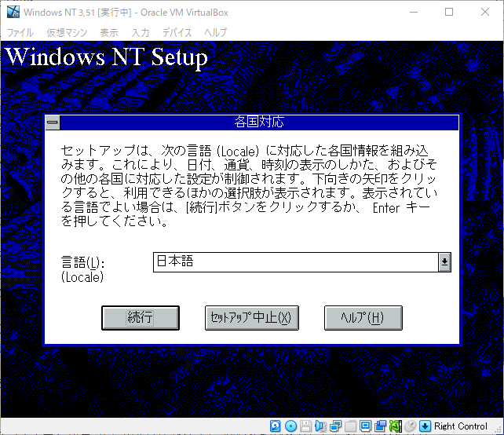Click the shared folders status icon
Viewport: 504px width, 435px height.
tap(350, 426)
